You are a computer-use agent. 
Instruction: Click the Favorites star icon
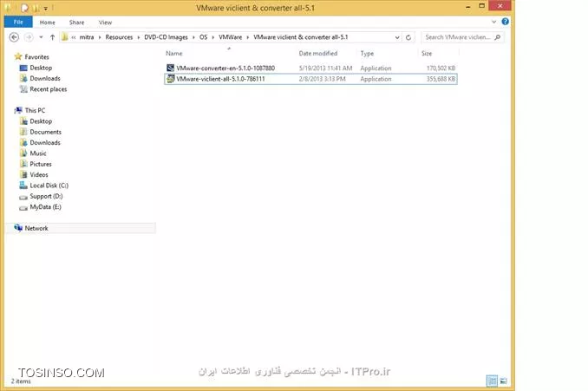coord(18,56)
